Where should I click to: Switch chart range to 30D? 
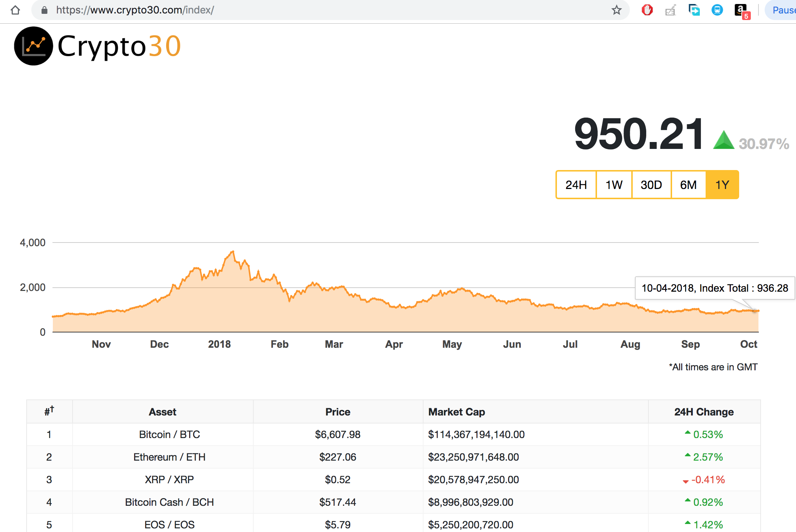(x=651, y=185)
